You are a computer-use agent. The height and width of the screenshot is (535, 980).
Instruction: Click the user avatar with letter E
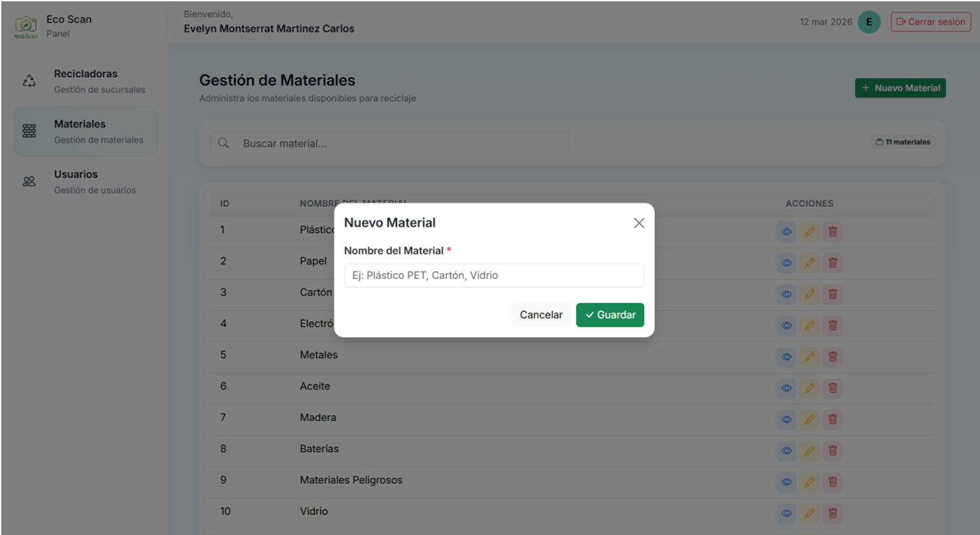869,22
